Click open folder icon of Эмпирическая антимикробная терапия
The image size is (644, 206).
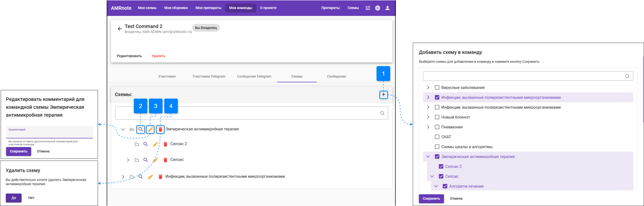[132, 129]
